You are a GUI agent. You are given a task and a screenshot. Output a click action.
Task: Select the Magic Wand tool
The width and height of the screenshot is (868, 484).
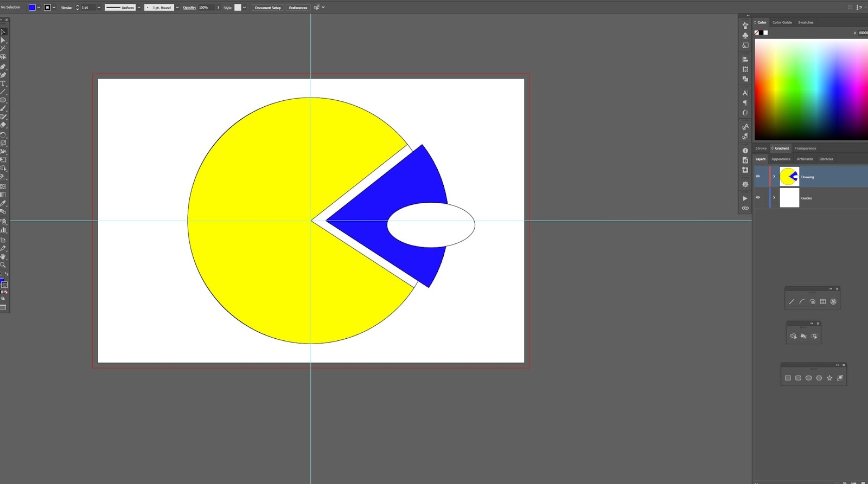pyautogui.click(x=3, y=48)
